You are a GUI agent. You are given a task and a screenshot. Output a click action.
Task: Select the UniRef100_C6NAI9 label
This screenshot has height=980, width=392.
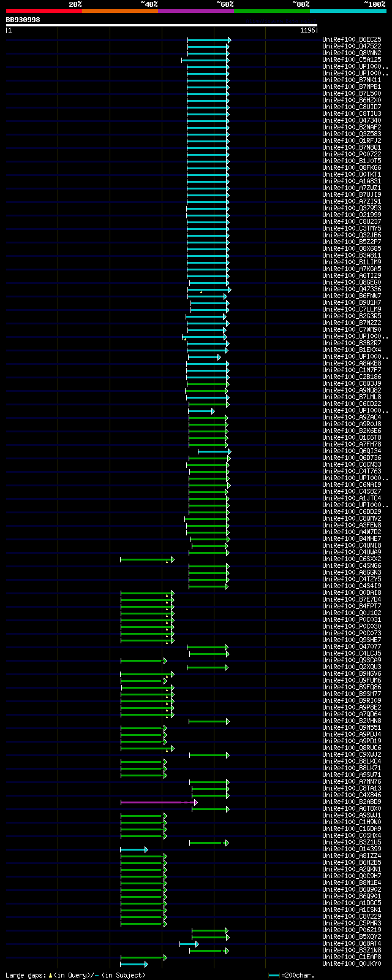click(352, 485)
